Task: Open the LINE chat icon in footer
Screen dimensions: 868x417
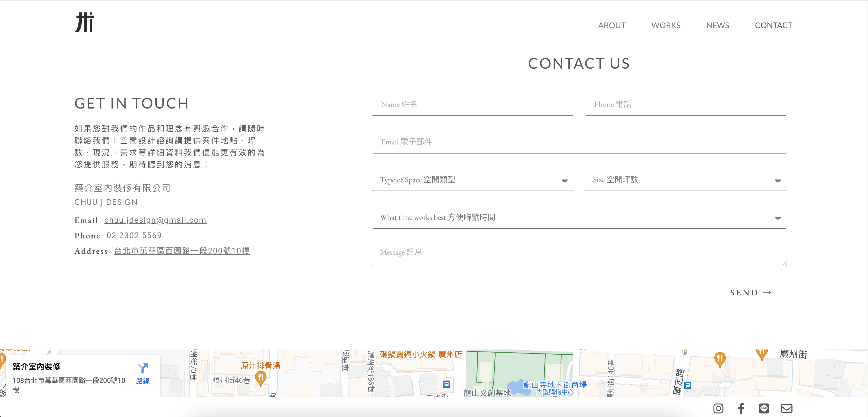Action: click(763, 408)
